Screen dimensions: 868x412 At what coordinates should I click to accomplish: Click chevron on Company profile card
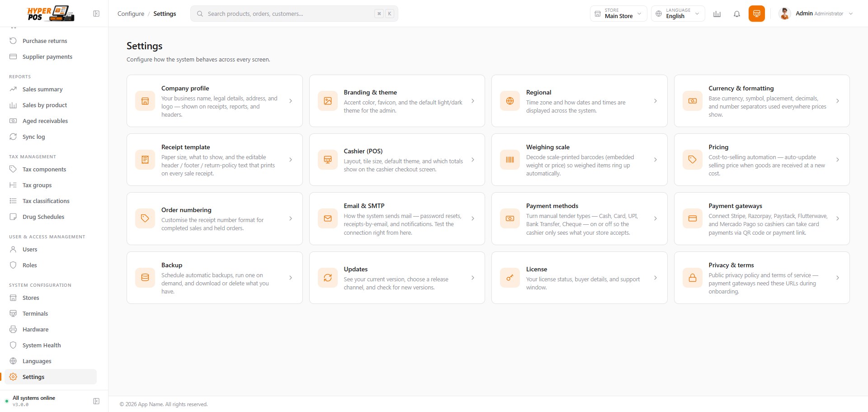tap(291, 101)
